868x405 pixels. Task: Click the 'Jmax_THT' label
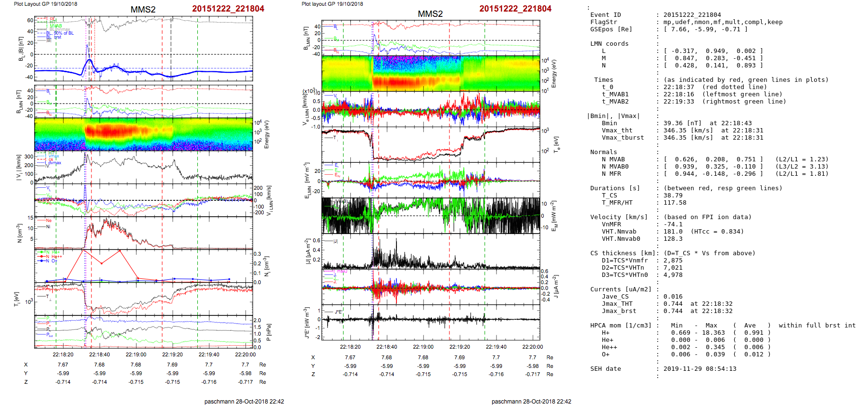[x=617, y=304]
